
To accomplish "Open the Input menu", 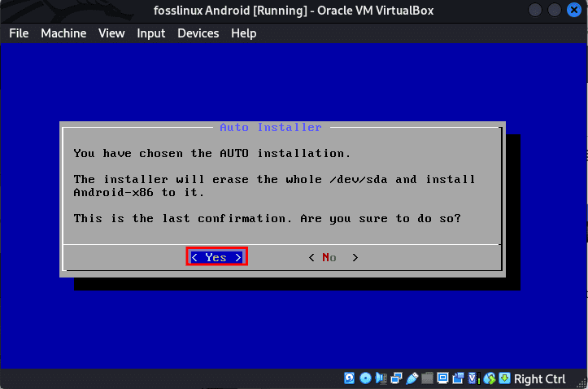I will [150, 33].
